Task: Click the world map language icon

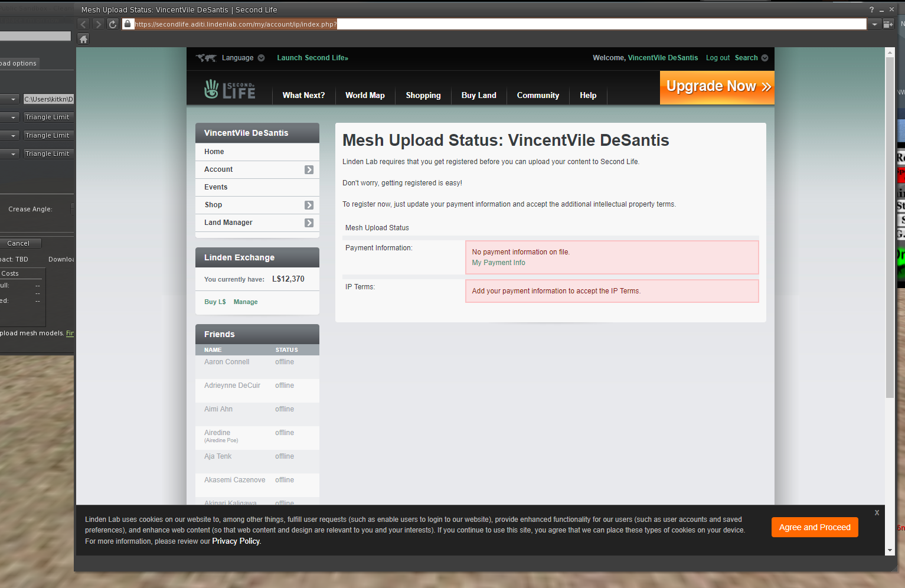Action: point(207,58)
